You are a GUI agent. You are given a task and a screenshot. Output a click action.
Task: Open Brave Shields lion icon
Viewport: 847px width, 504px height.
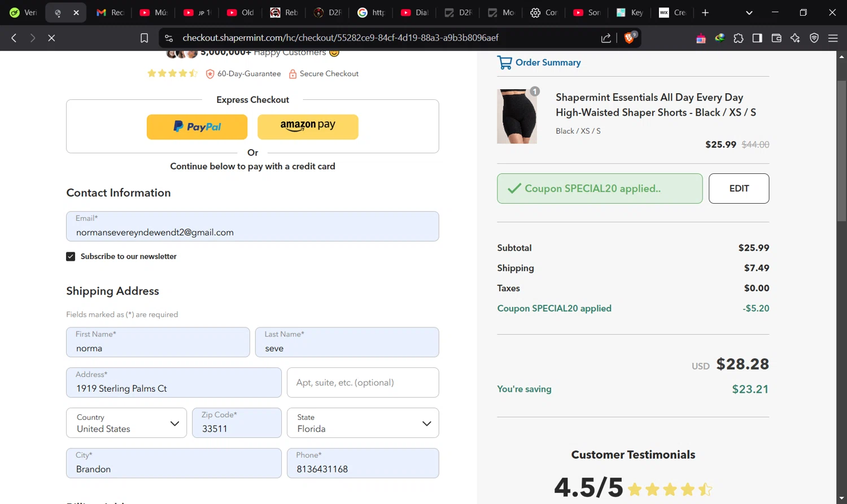click(630, 38)
